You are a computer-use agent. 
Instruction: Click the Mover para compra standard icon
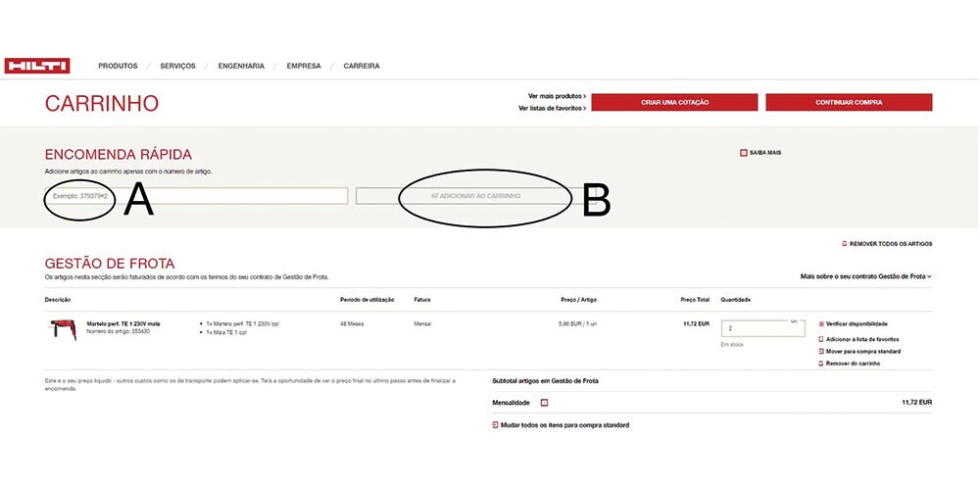[821, 351]
